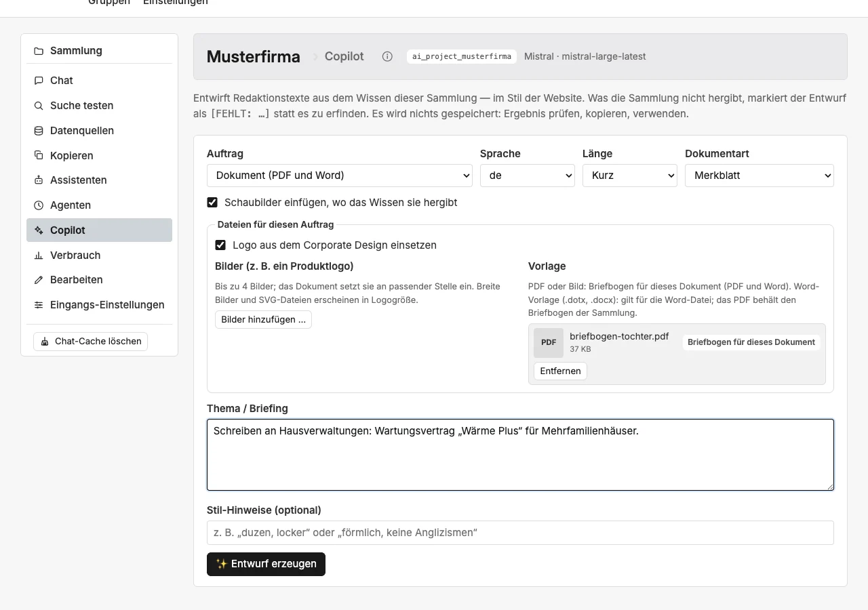Click the sparkle icon beside Copilot
Screen dimensions: 868x610
(x=39, y=230)
